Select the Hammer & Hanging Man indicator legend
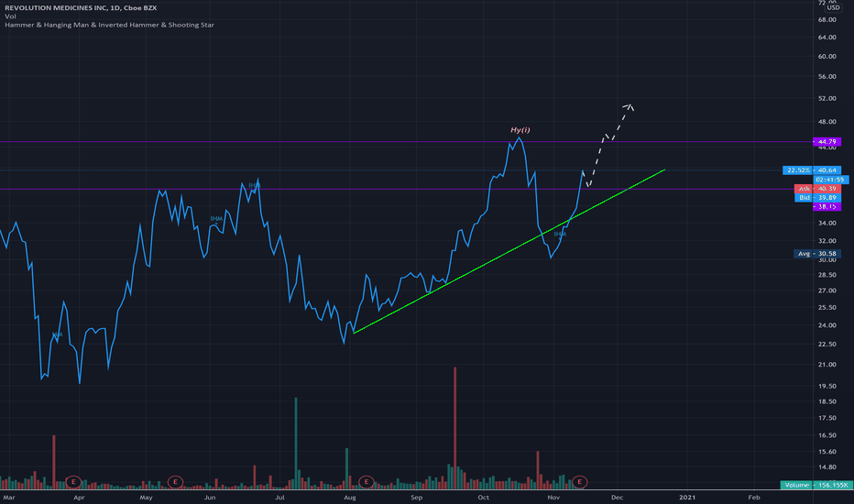This screenshot has height=504, width=854. pos(109,25)
